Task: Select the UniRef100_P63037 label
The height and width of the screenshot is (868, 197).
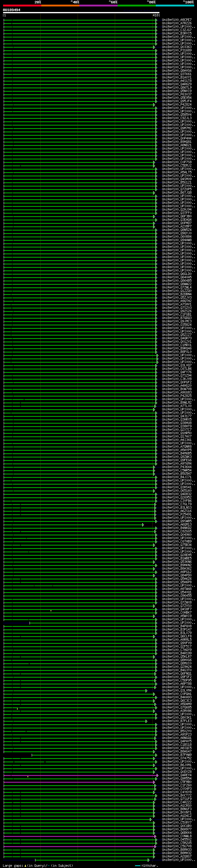Action: point(176,94)
